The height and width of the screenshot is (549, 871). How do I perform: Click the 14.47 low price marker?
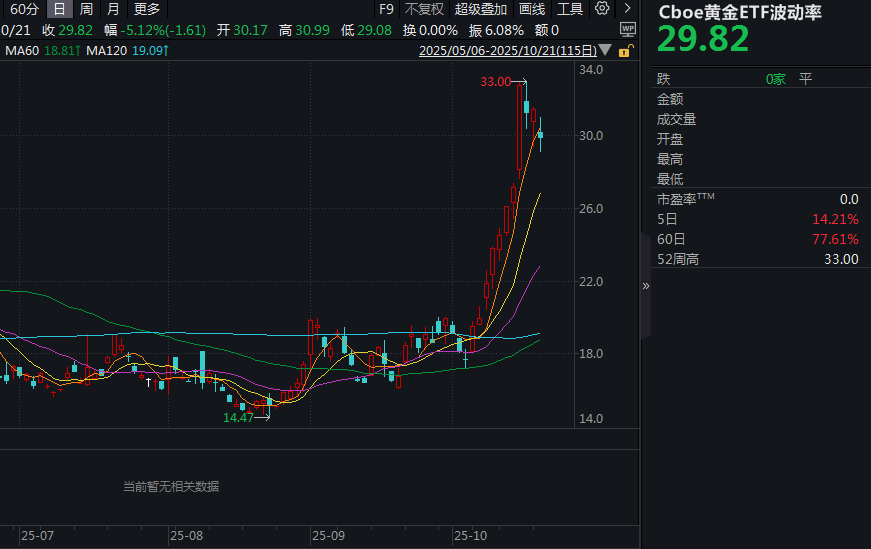[x=238, y=418]
